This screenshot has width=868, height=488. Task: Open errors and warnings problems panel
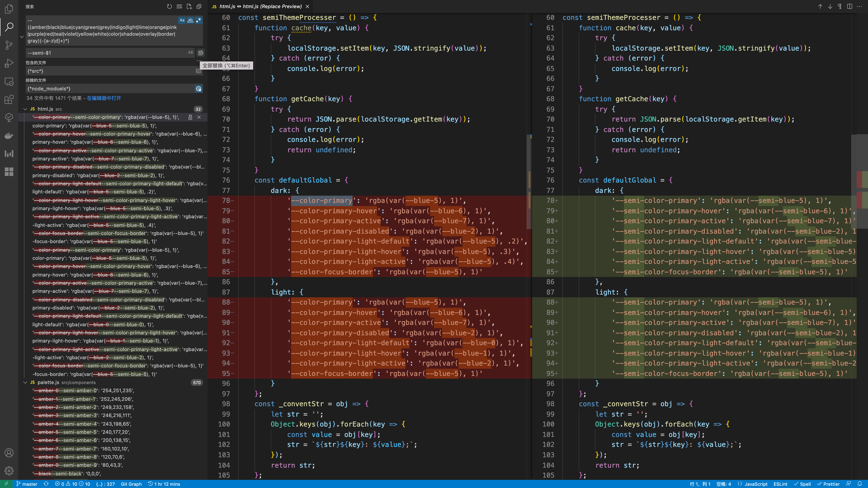click(x=72, y=484)
